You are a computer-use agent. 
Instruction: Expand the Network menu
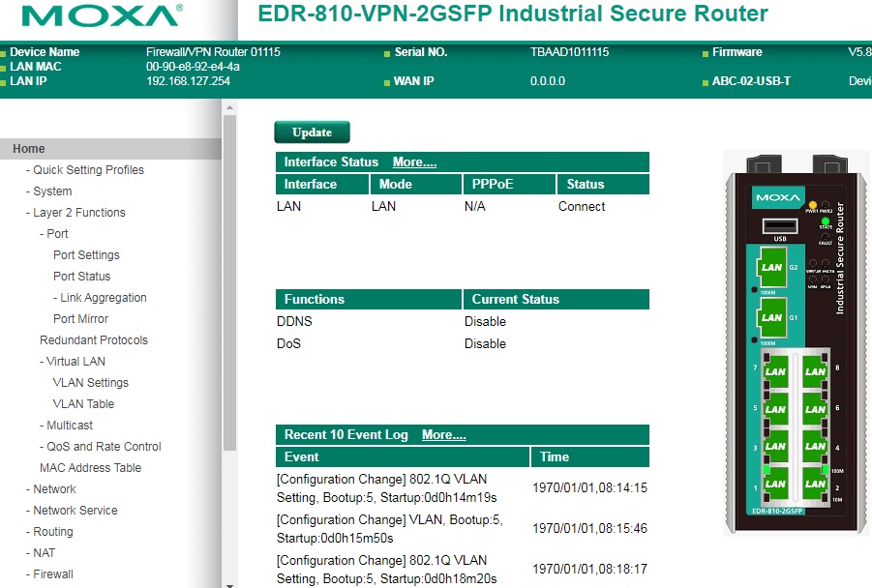pos(54,489)
